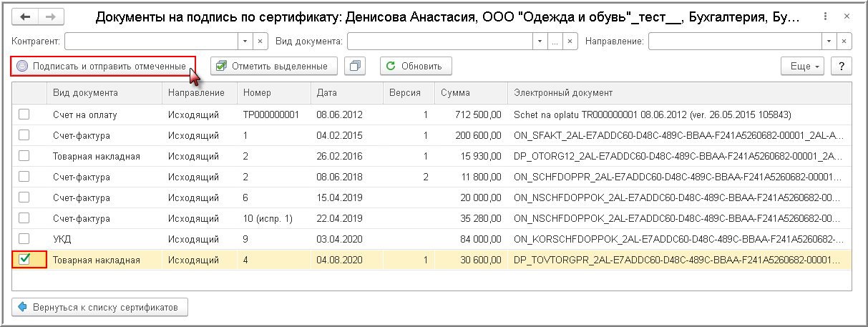Click ellipsis button beside Вид документа

pyautogui.click(x=555, y=42)
